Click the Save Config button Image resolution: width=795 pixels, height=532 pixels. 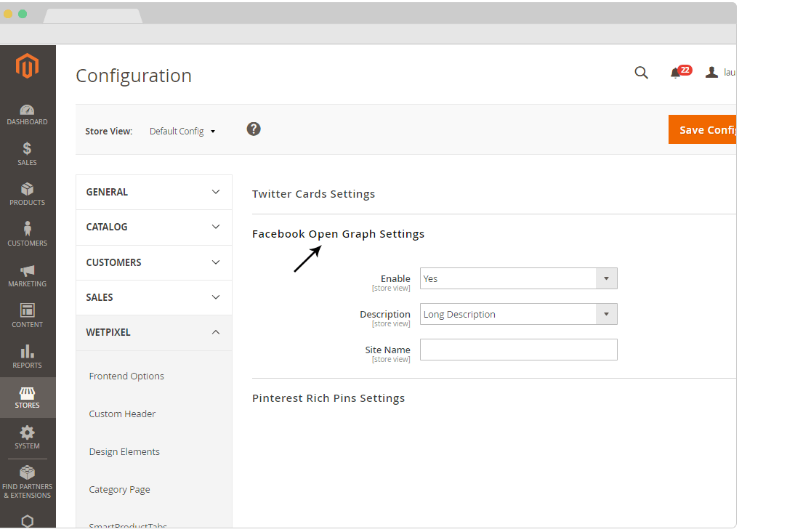point(702,130)
